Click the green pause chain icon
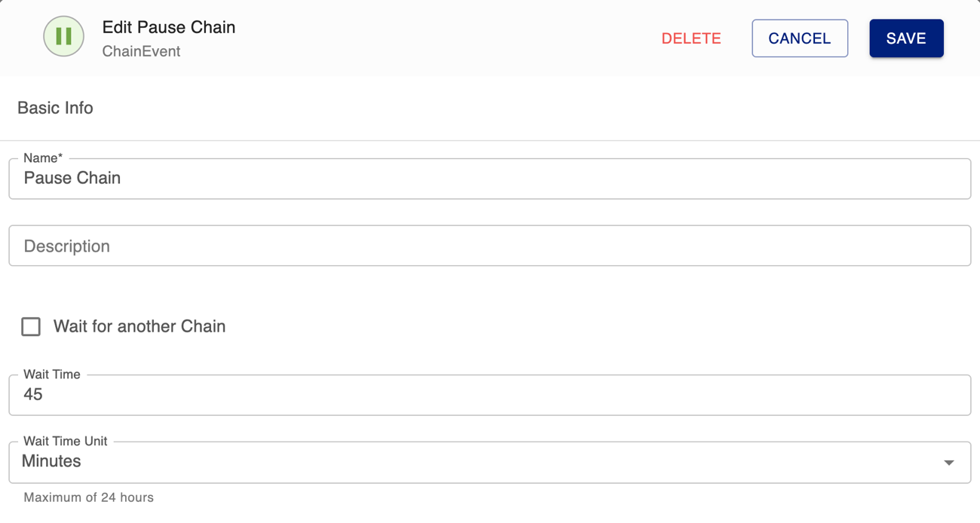980x523 pixels. pyautogui.click(x=63, y=36)
